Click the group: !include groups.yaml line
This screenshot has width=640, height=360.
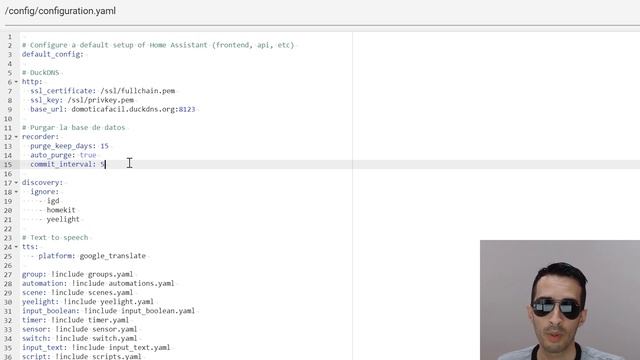tap(78, 274)
